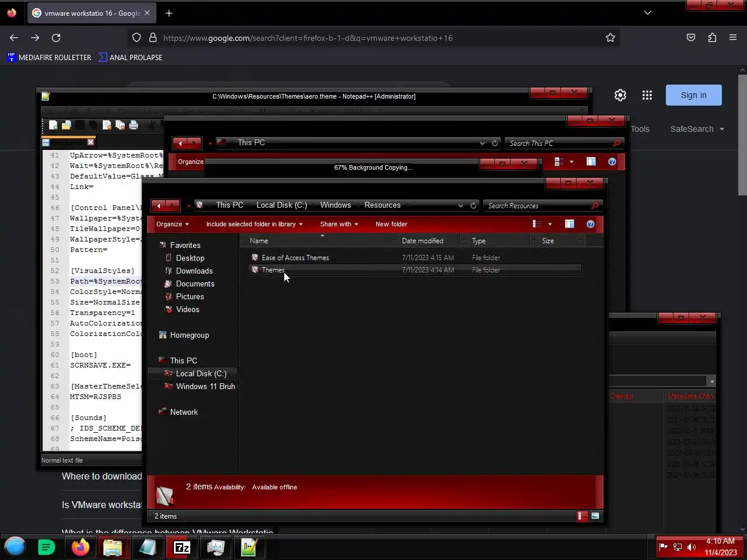Open Type column filter dropdown
The height and width of the screenshot is (560, 747).
(x=533, y=241)
